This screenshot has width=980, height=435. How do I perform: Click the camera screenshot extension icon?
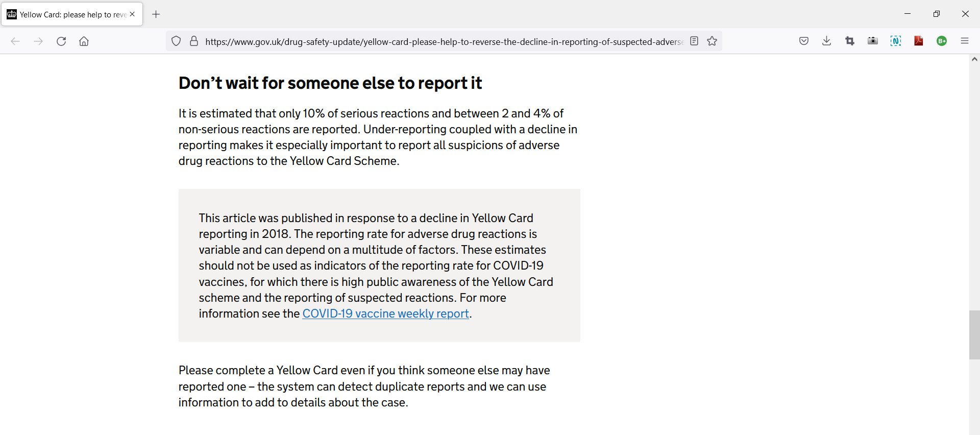click(x=873, y=41)
